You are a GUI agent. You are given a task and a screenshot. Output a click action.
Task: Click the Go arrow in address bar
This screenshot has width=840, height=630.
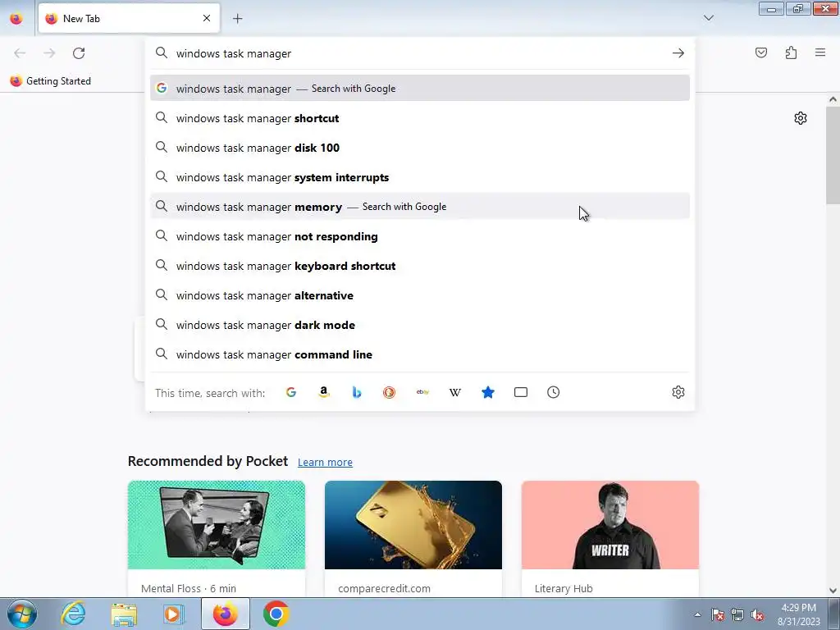[x=678, y=53]
